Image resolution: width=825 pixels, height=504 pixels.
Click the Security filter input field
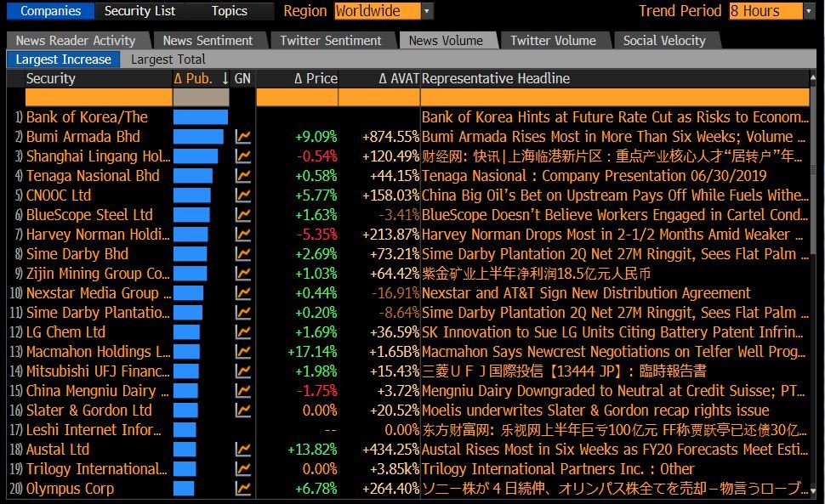point(99,97)
